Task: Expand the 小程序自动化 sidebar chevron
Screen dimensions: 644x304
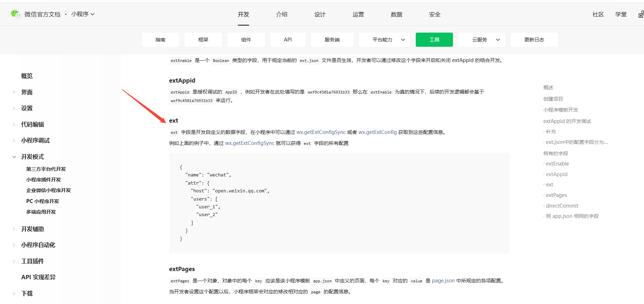Action: (x=14, y=245)
